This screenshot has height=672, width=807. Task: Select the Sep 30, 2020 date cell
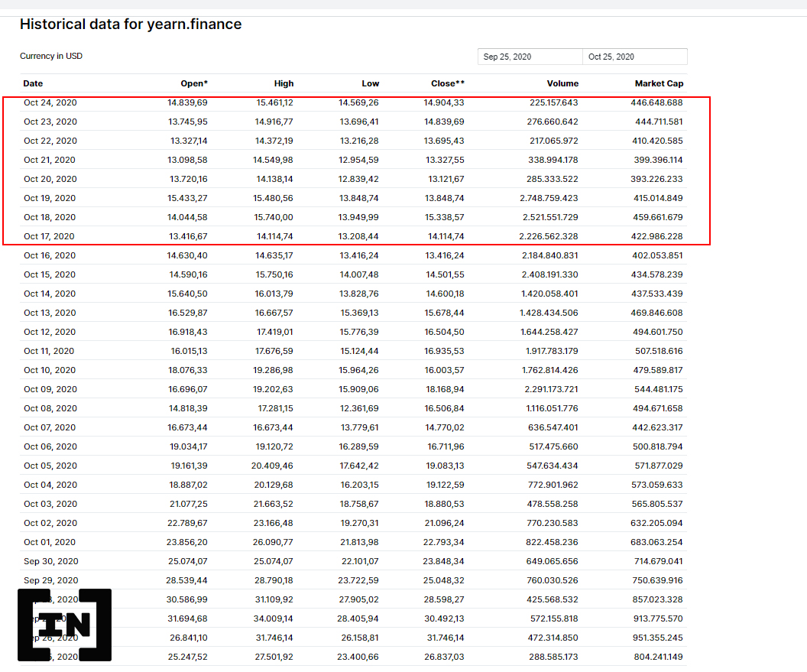pos(51,561)
